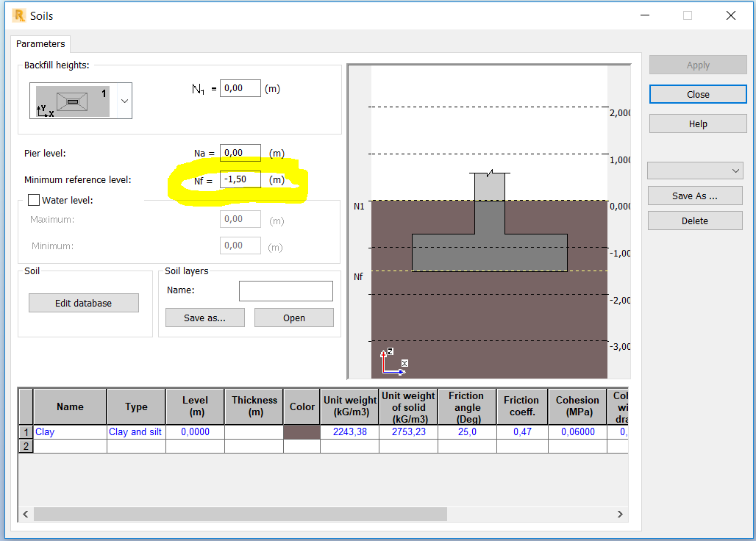Screen dimensions: 756x541
Task: Click the highlighted Nf reference level field
Action: (239, 179)
